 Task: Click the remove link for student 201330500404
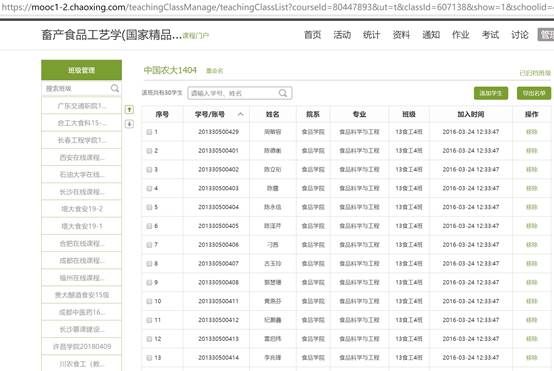coord(531,207)
